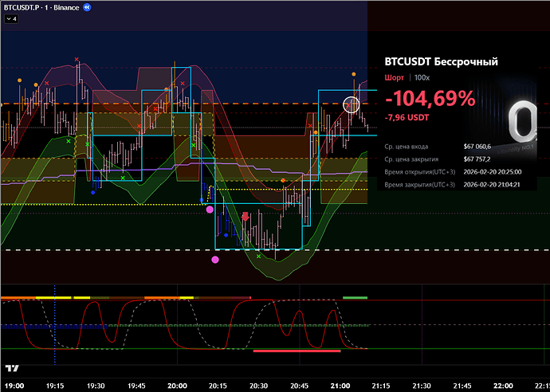Click the 20:00 label on time axis
Image resolution: width=550 pixels, height=392 pixels.
177,384
